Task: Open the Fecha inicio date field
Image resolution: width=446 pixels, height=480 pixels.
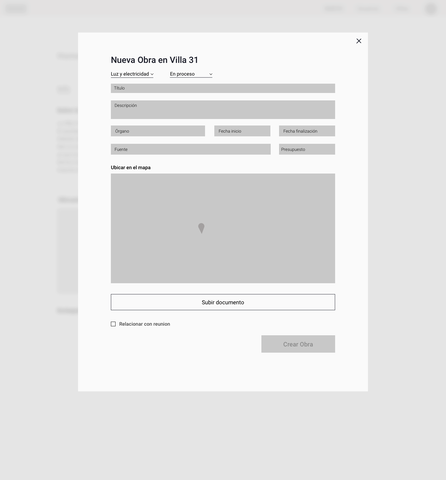Action: click(x=242, y=131)
